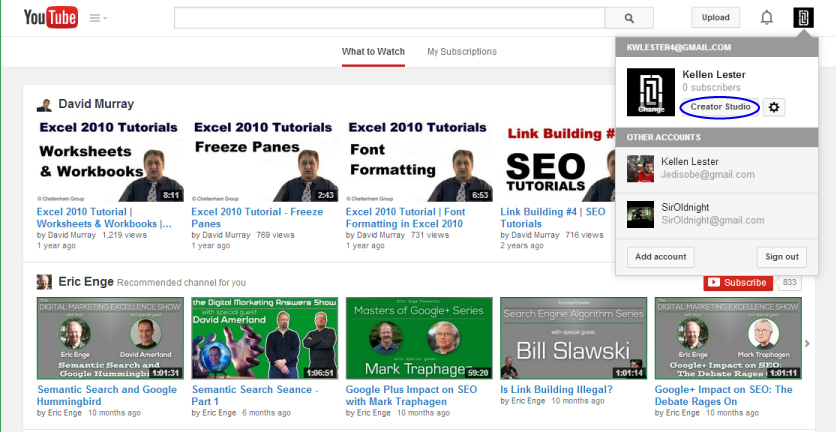Switch to What to Watch tab
The height and width of the screenshot is (432, 836).
373,52
